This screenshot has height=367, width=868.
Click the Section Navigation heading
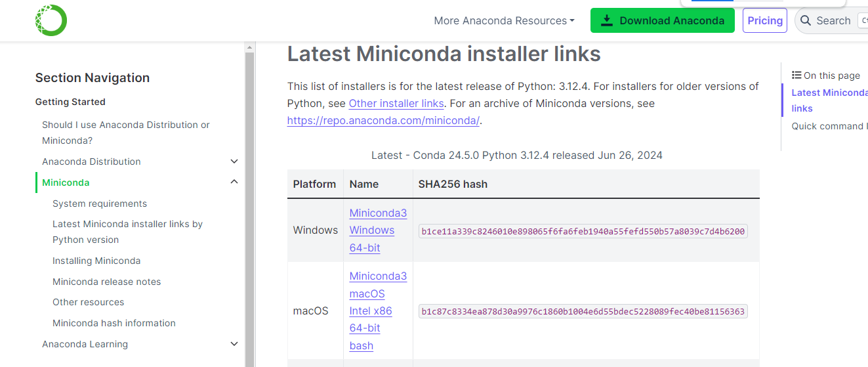[x=93, y=77]
